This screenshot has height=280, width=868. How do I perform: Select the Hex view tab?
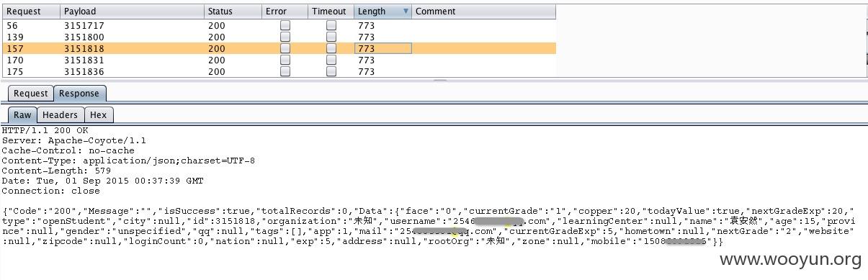[99, 115]
